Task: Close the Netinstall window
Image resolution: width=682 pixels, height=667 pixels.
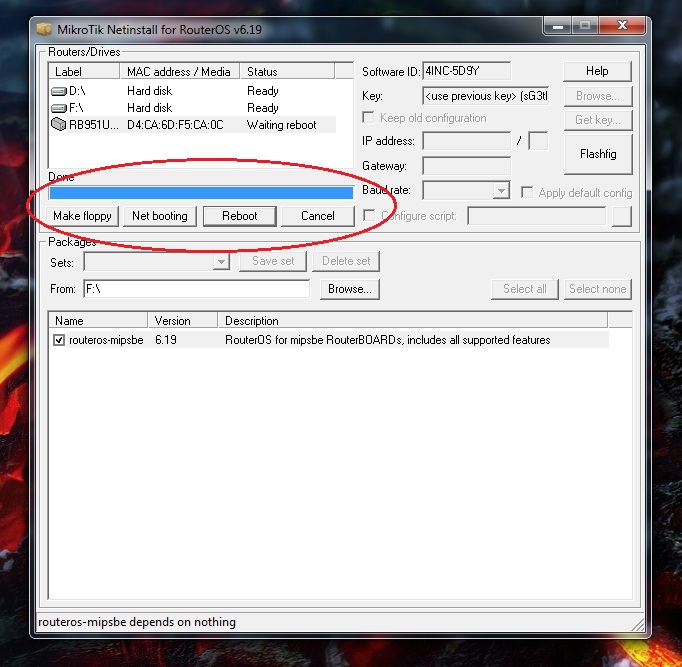Action: [x=622, y=26]
